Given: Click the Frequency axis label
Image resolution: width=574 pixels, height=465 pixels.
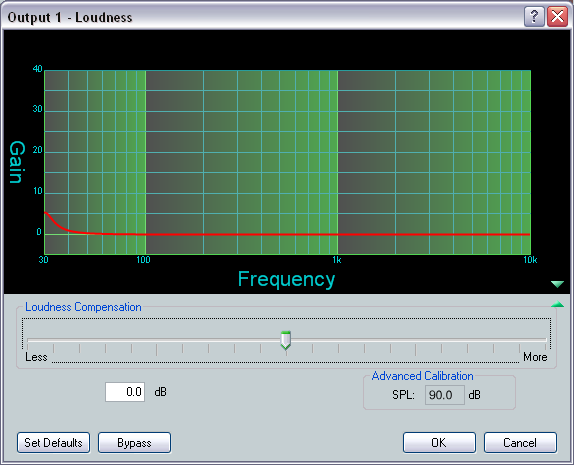Looking at the screenshot, I should pos(286,279).
